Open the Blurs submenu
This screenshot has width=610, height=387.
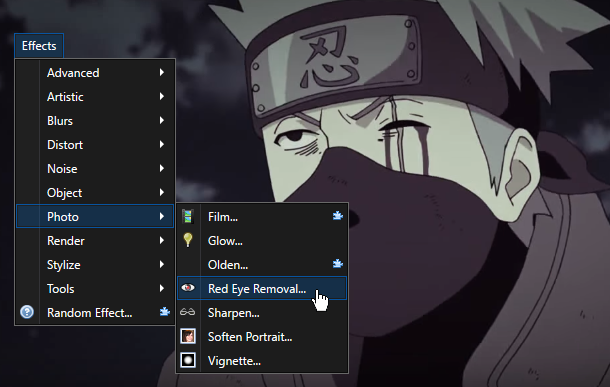pyautogui.click(x=95, y=121)
